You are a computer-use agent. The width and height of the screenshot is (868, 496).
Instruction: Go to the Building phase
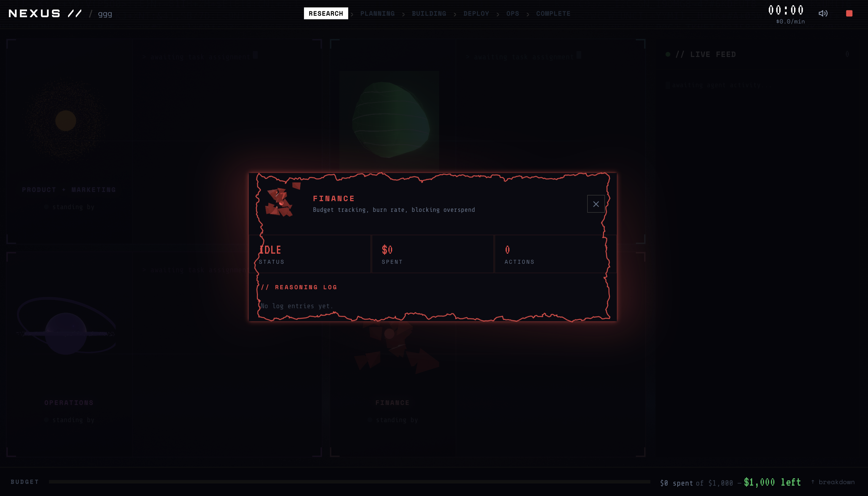[x=429, y=14]
